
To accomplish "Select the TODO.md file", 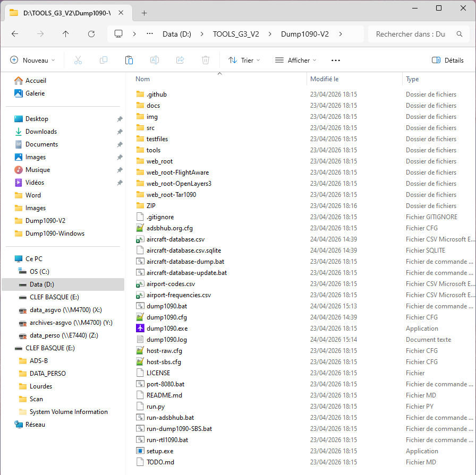I will (160, 462).
